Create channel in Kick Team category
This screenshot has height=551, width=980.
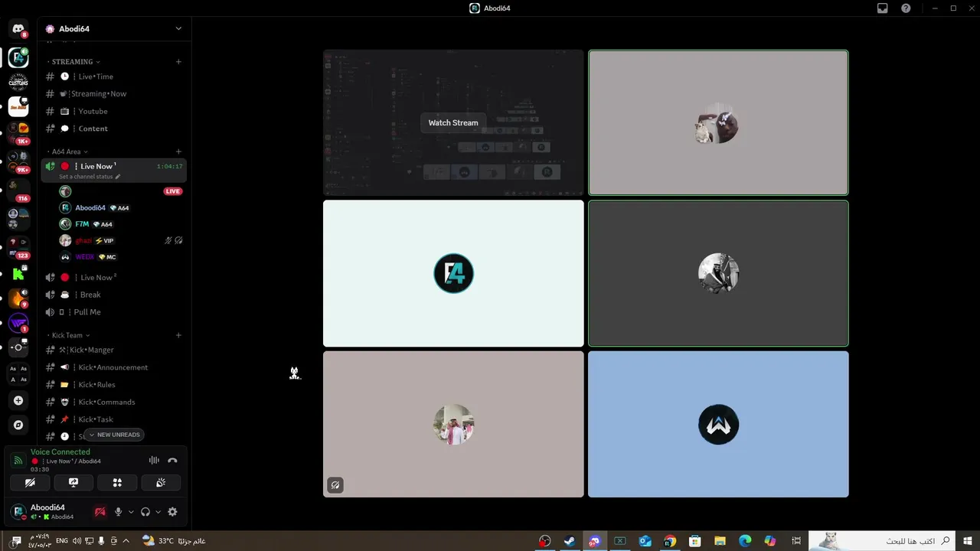tap(178, 335)
